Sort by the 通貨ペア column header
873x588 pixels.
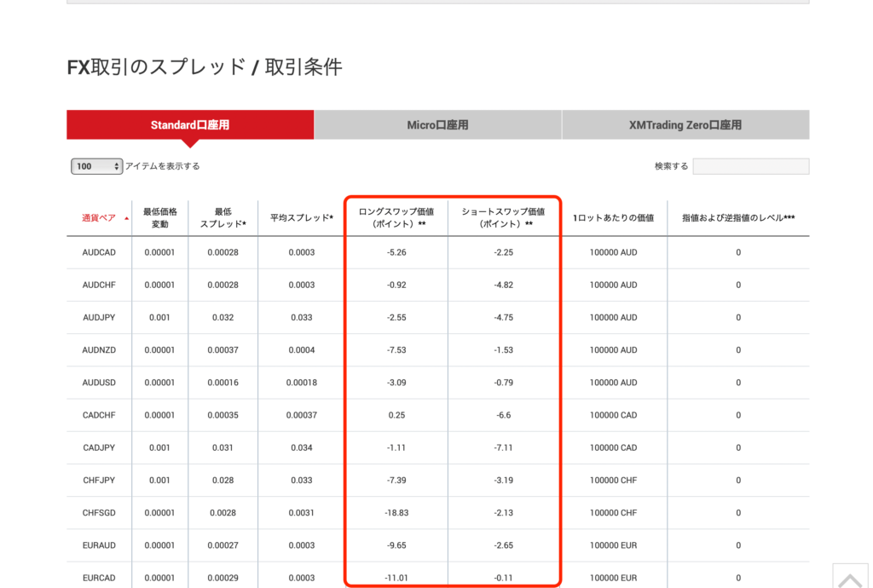[99, 217]
